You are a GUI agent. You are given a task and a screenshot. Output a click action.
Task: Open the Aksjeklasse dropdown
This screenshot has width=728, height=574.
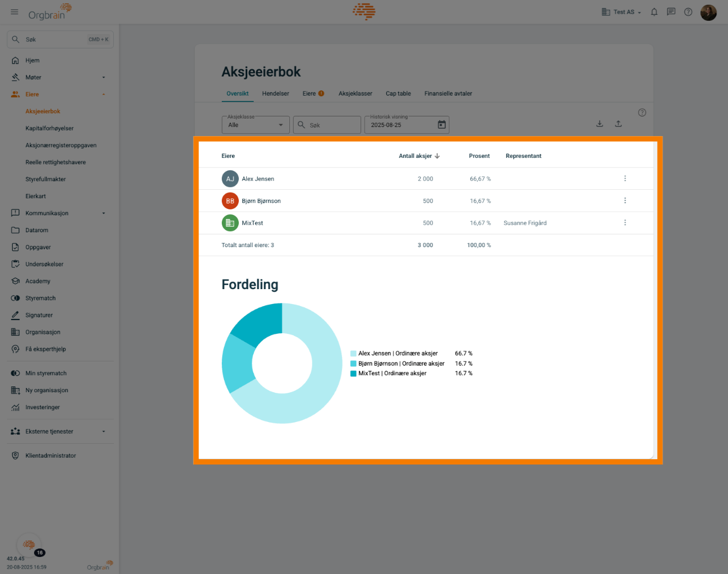pos(255,125)
